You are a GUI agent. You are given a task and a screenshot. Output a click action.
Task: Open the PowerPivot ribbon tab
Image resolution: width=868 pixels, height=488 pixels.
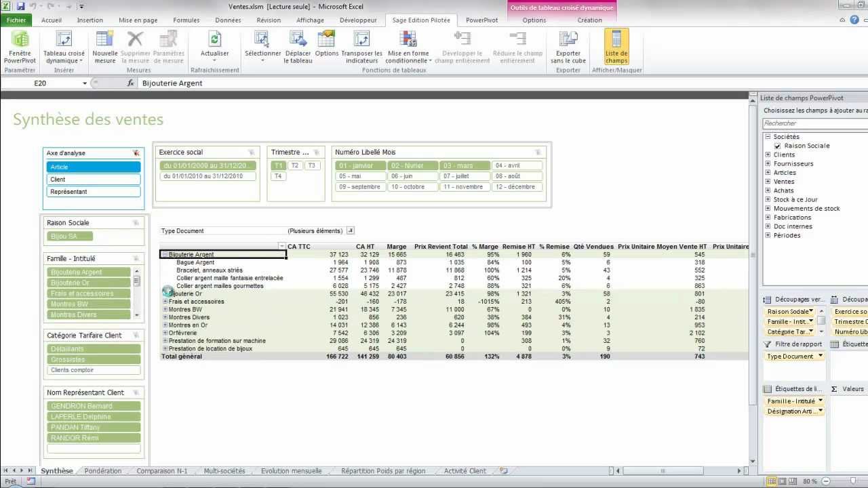[481, 20]
